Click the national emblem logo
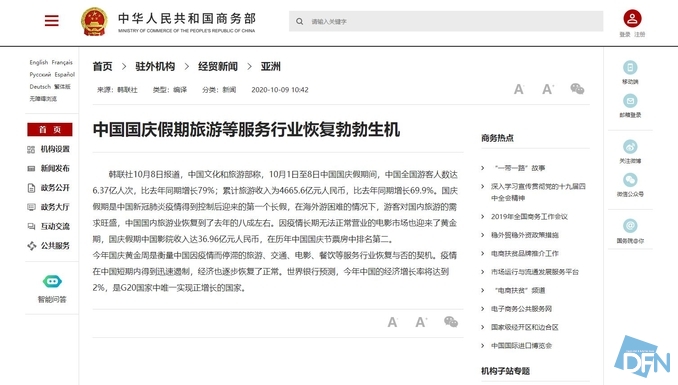Screen dimensions: 678x385 94,21
